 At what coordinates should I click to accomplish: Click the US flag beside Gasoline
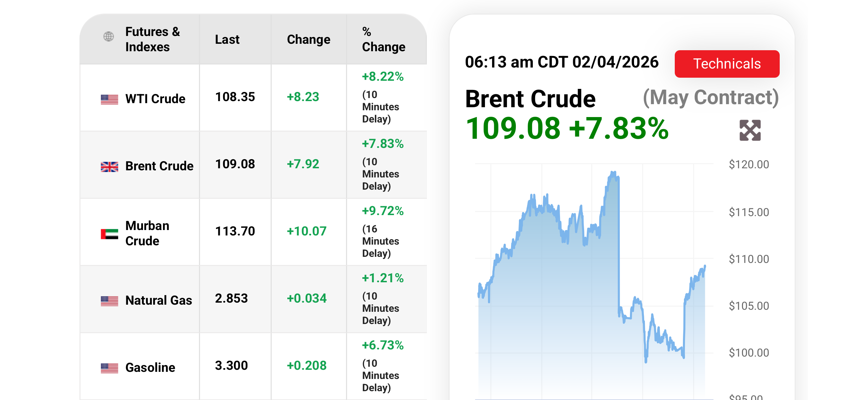tap(109, 368)
